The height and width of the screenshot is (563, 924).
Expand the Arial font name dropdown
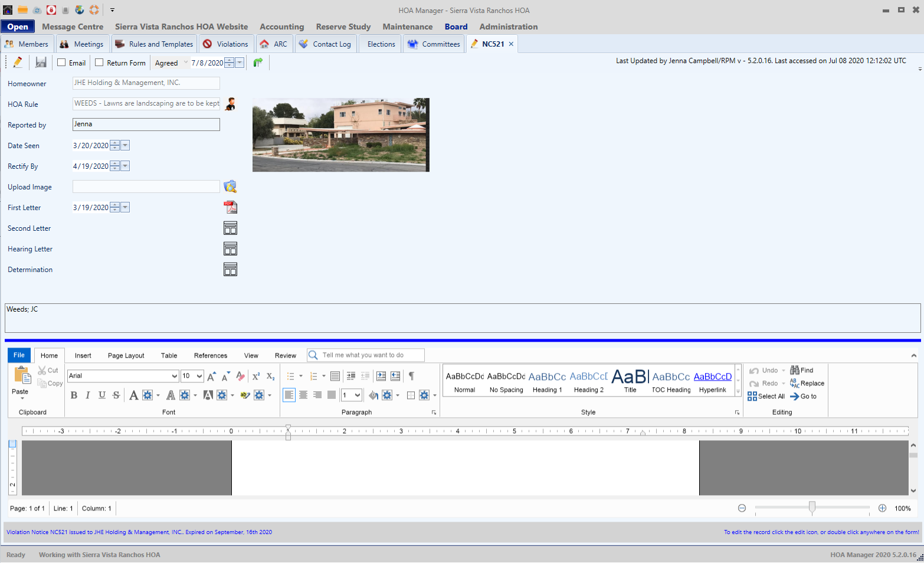174,376
